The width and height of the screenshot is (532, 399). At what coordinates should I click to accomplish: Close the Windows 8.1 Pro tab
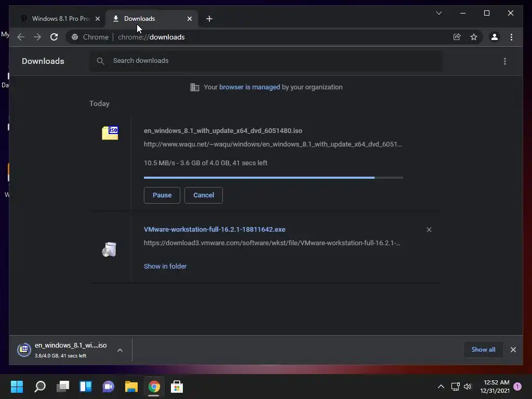(x=98, y=19)
